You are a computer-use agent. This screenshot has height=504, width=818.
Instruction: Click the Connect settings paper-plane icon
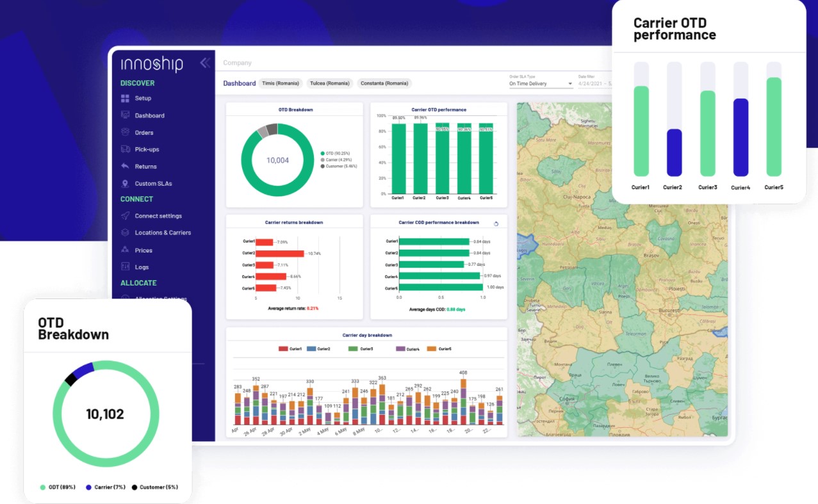pyautogui.click(x=125, y=216)
